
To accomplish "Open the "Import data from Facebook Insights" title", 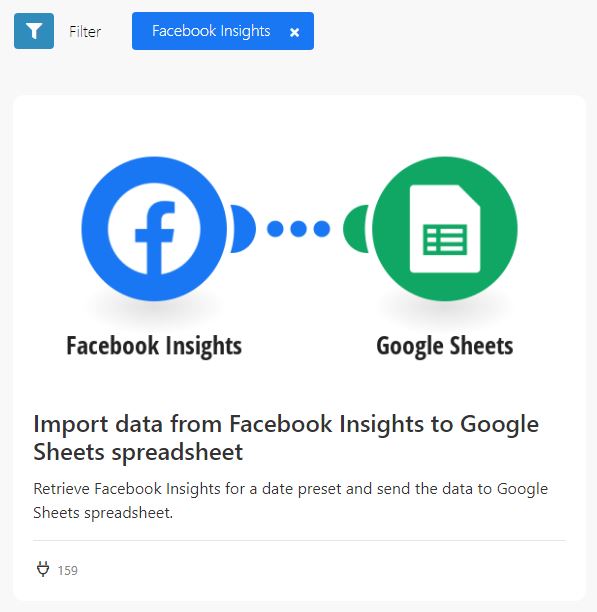I will pyautogui.click(x=286, y=438).
